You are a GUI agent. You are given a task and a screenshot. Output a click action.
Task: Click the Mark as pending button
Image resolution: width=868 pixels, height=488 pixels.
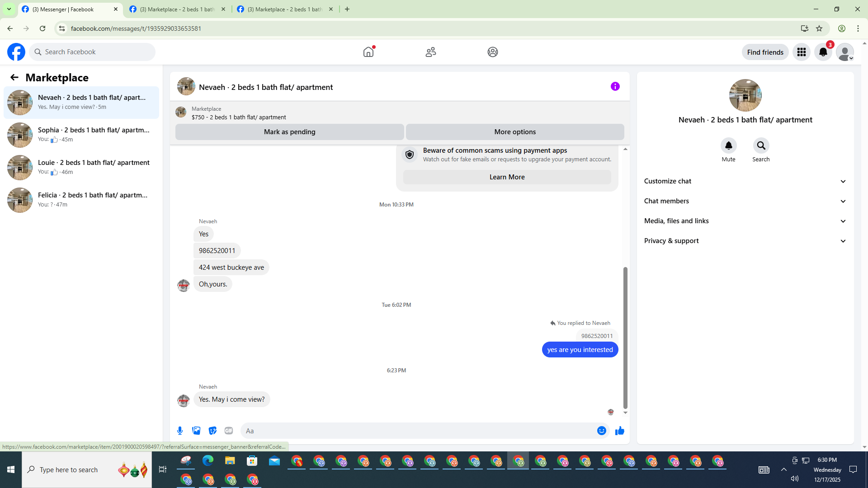tap(289, 132)
